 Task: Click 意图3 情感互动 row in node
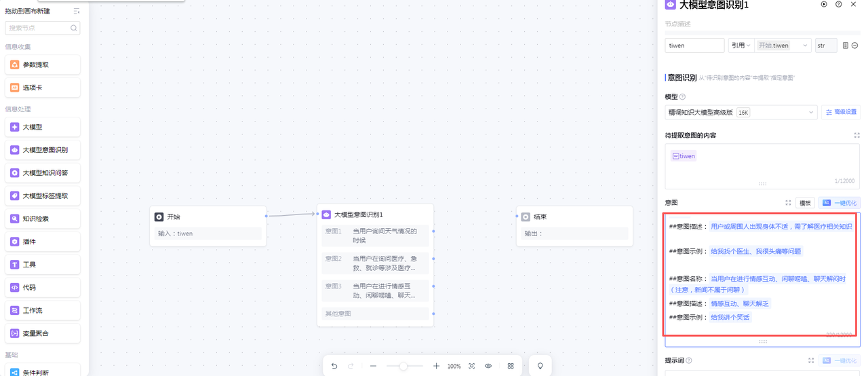(375, 290)
